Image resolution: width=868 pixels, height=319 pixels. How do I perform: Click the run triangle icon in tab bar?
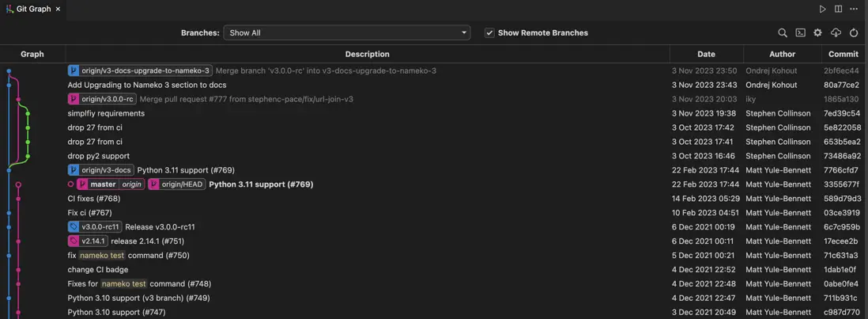click(x=822, y=9)
